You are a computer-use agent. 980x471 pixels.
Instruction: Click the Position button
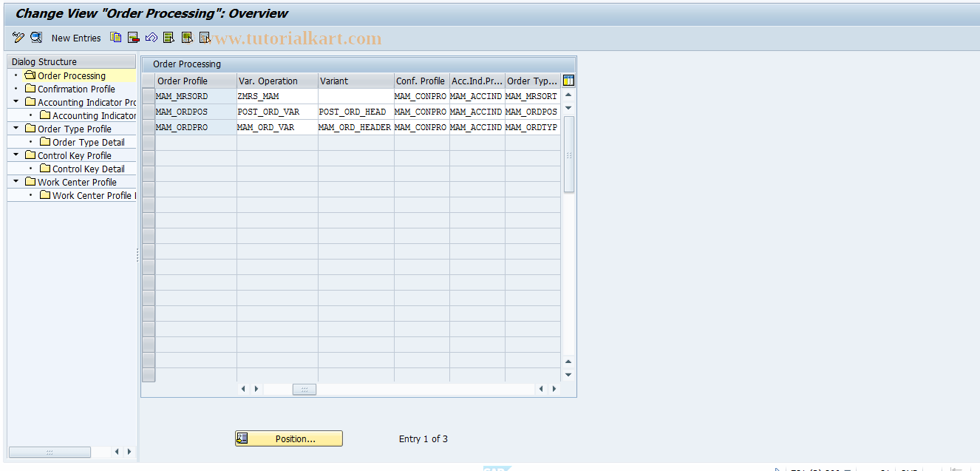[288, 438]
